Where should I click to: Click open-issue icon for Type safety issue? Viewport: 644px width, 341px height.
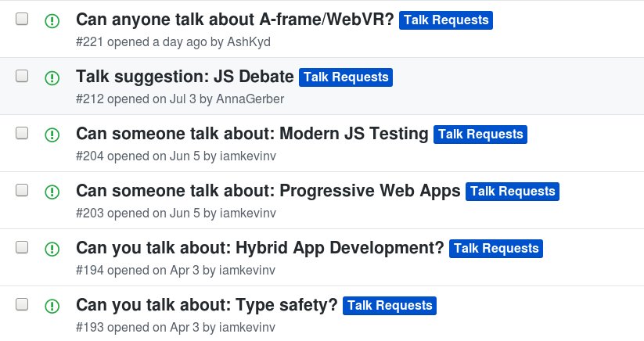point(52,306)
